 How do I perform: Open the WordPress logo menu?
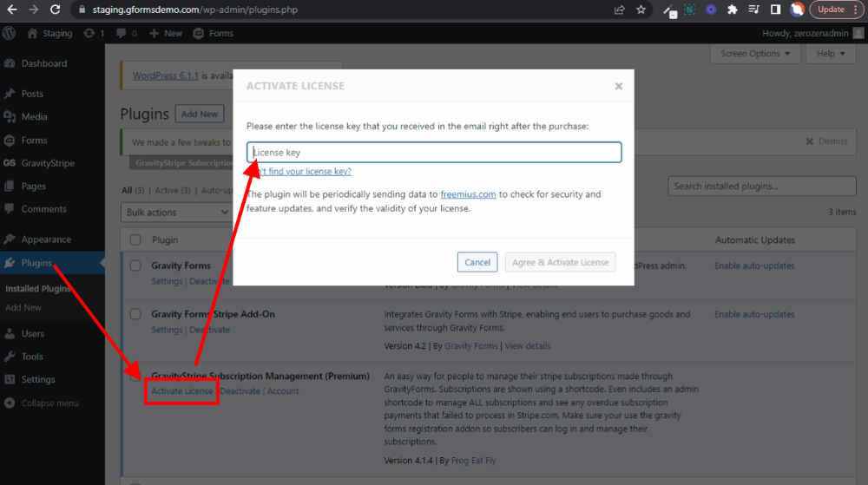coord(9,33)
